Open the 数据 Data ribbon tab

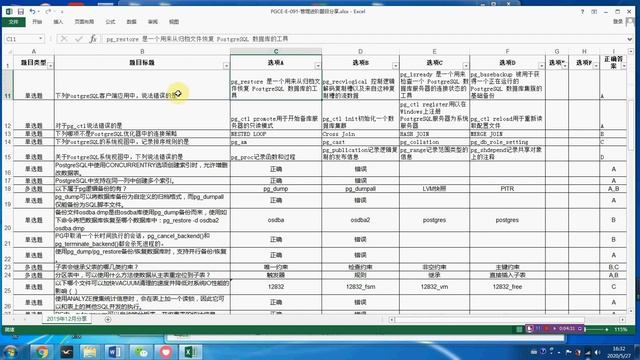tap(131, 22)
